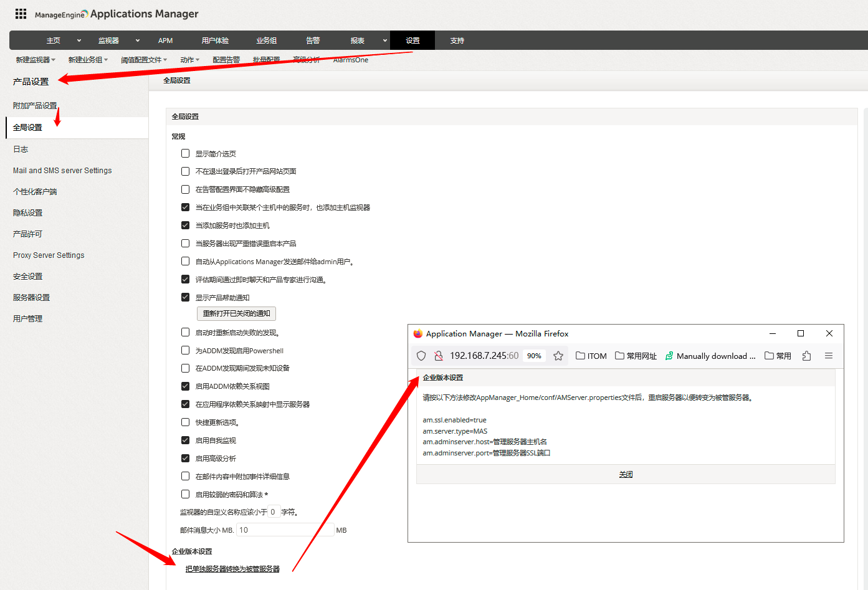Open the ITOM bookmarks folder
The width and height of the screenshot is (868, 590).
coord(591,356)
